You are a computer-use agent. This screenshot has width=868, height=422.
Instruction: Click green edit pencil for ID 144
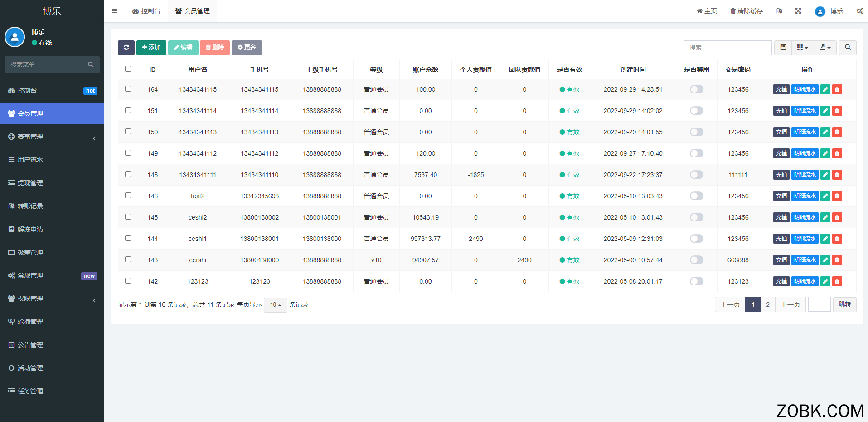tap(825, 239)
